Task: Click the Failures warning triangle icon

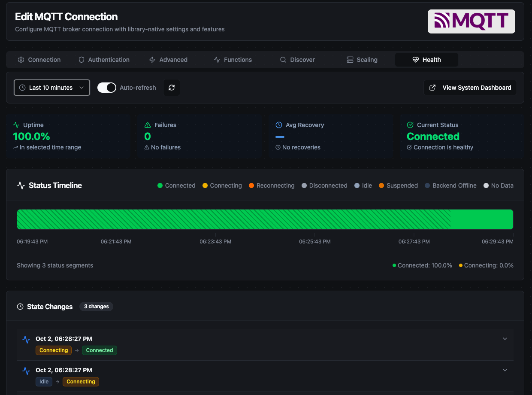Action: click(x=148, y=125)
